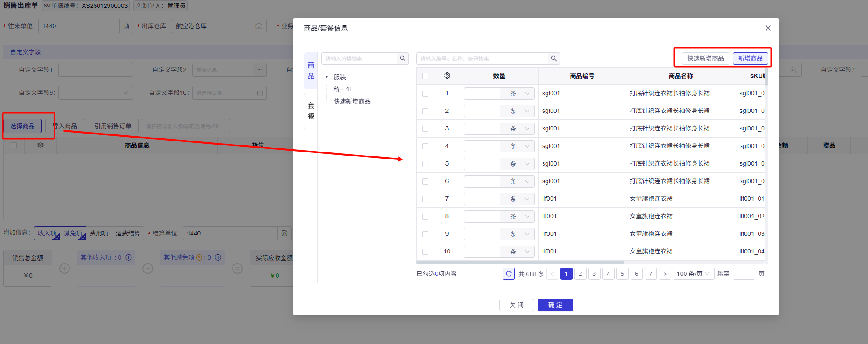The image size is (868, 344).
Task: Check the checkbox for row 6
Action: point(425,181)
